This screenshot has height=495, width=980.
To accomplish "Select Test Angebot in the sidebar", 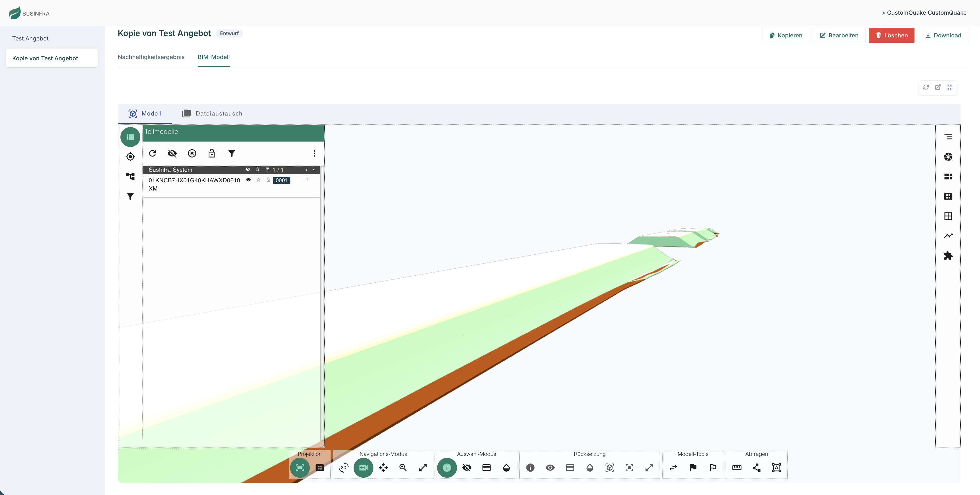I will (x=30, y=38).
